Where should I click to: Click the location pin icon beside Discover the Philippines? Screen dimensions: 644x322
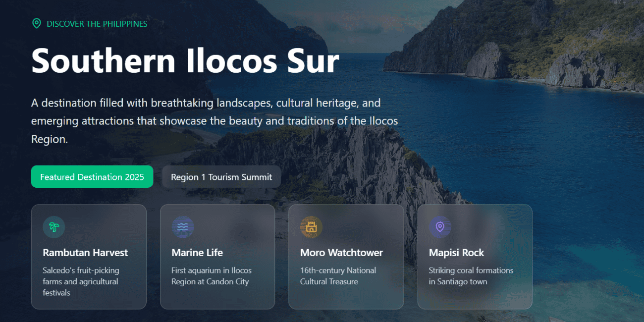point(36,23)
